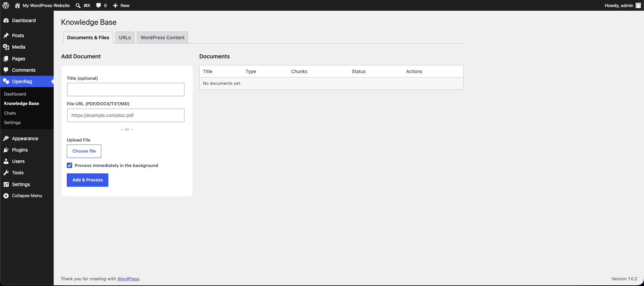
Task: Click Howdy, admin account link
Action: (x=619, y=5)
